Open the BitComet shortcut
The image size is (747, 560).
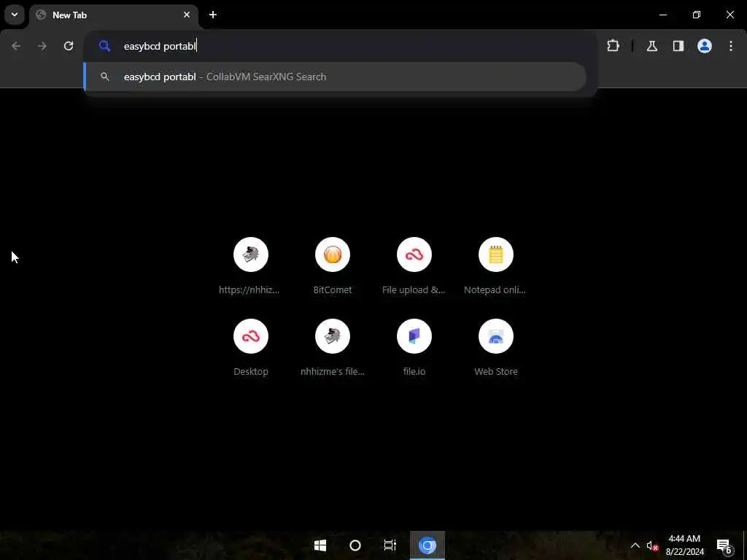[333, 265]
